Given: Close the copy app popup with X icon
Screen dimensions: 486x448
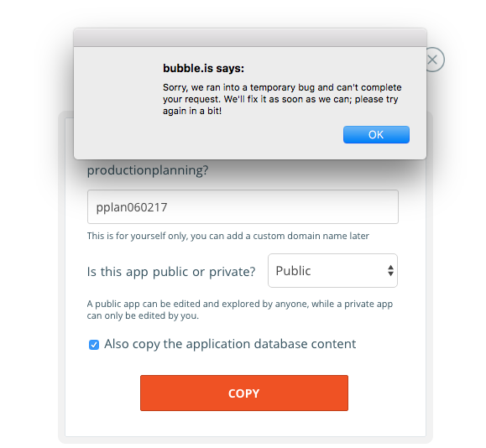Looking at the screenshot, I should [x=433, y=60].
